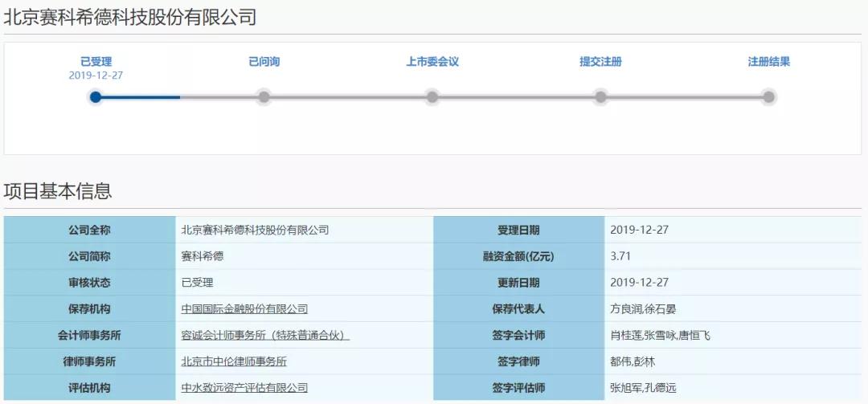Select the 注册结果 stage label

pos(768,62)
